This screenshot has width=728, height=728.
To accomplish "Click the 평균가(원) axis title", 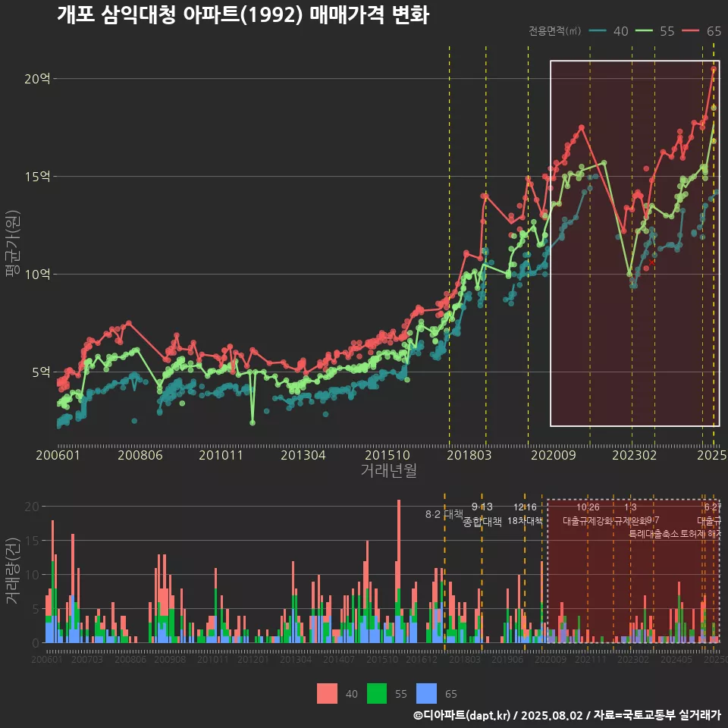I will [x=13, y=243].
